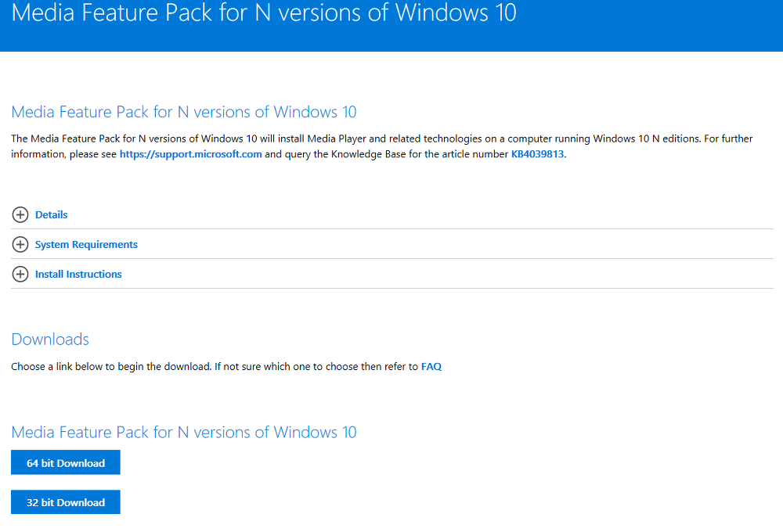Click the 'Choose a link below' instruction text
783x532 pixels.
click(x=226, y=367)
